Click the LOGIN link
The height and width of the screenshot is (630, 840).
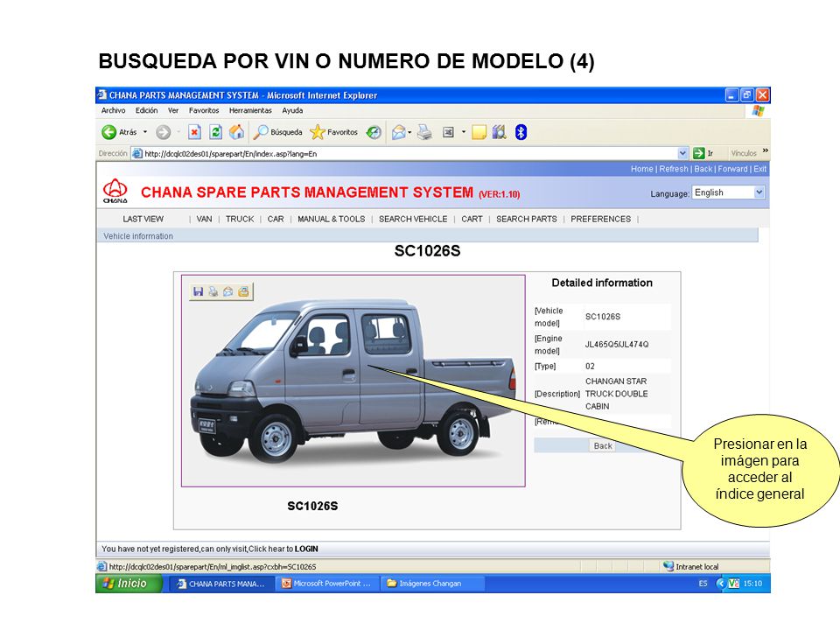tap(306, 549)
